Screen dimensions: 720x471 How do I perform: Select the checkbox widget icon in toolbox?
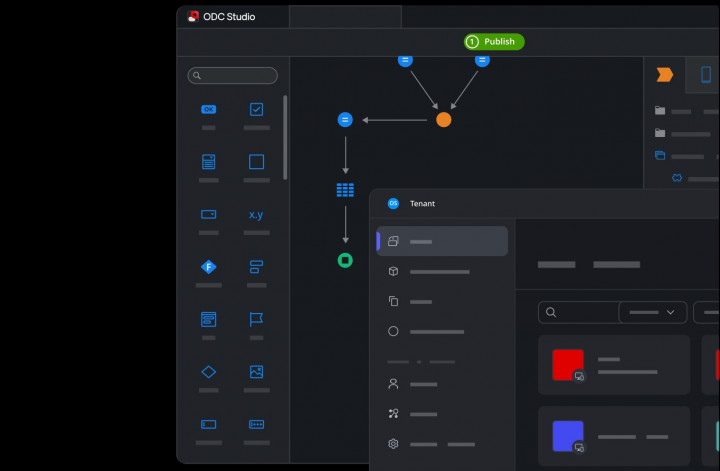click(256, 109)
